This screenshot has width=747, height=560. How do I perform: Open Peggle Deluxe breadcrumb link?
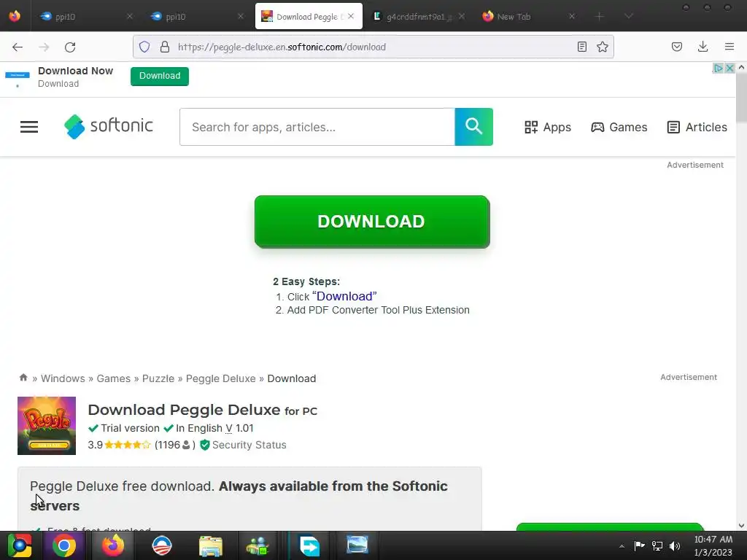220,378
